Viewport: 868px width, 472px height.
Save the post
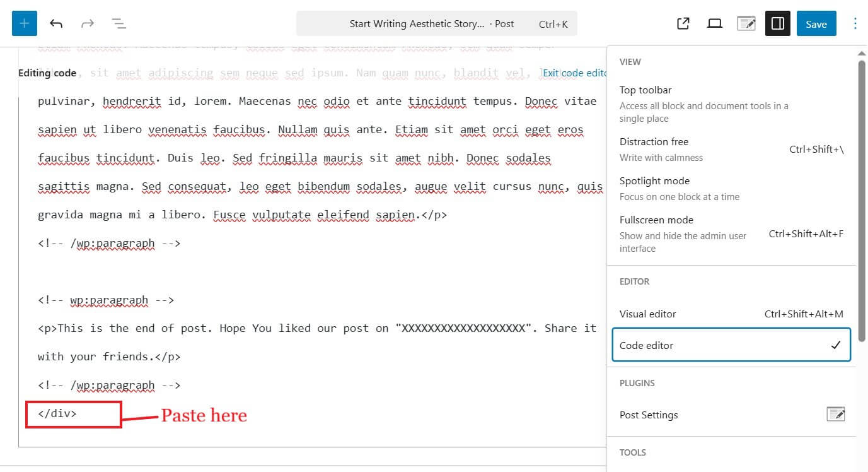point(816,23)
